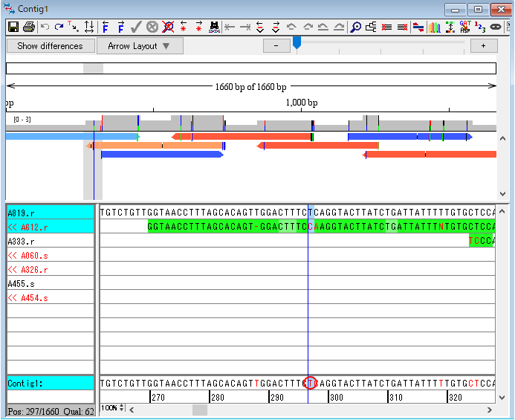Click the vertical double arrow colored bases icon
This screenshot has width=515, height=420.
(x=450, y=27)
